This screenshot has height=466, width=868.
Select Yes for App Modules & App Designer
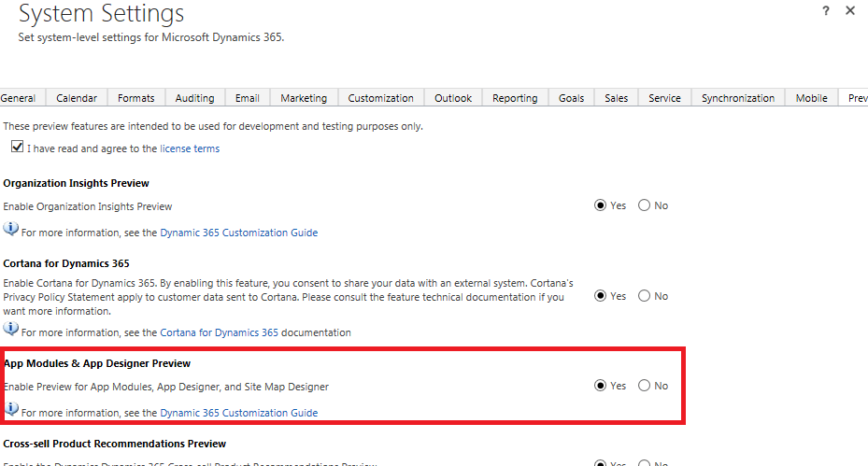coord(600,385)
